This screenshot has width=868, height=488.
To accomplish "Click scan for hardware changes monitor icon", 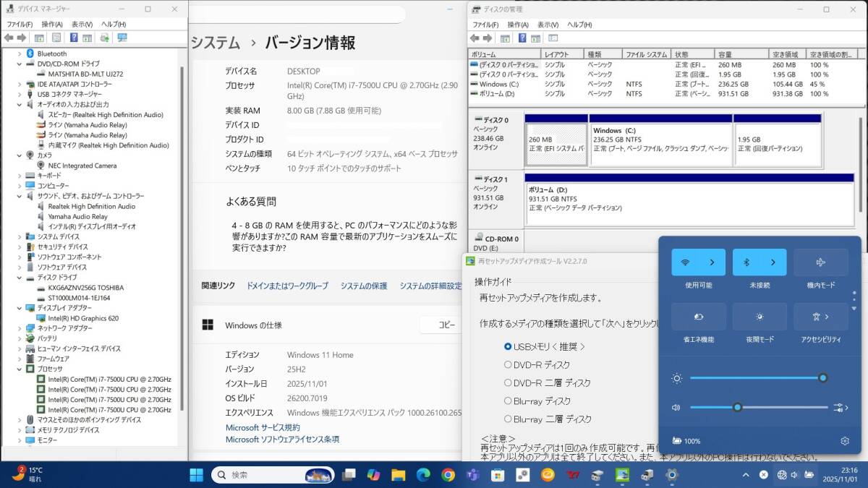I will pos(122,38).
